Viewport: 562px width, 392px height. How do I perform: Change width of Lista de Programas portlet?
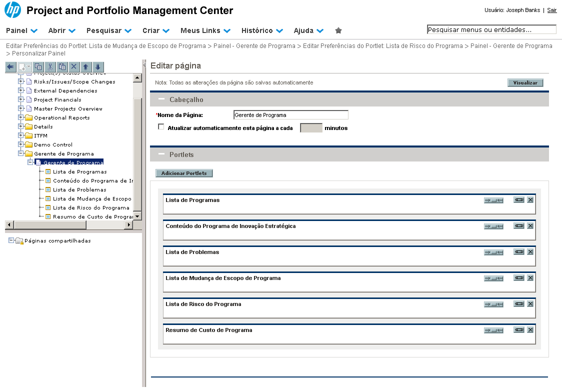pyautogui.click(x=493, y=200)
